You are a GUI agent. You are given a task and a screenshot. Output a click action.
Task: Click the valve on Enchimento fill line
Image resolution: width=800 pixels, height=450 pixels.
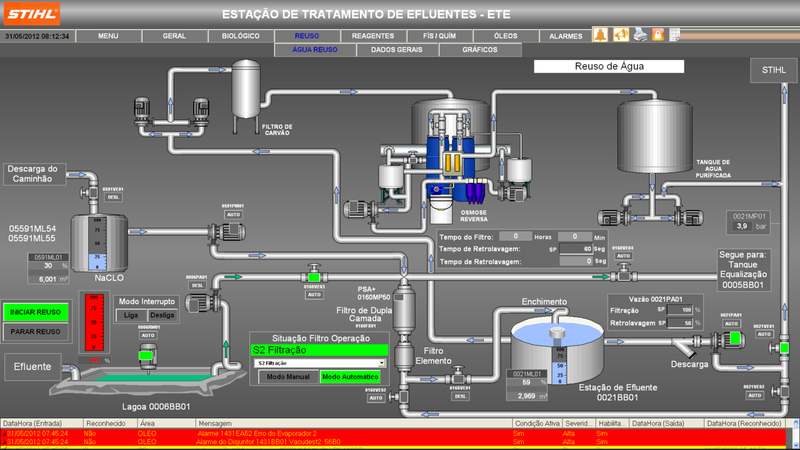[x=458, y=378]
